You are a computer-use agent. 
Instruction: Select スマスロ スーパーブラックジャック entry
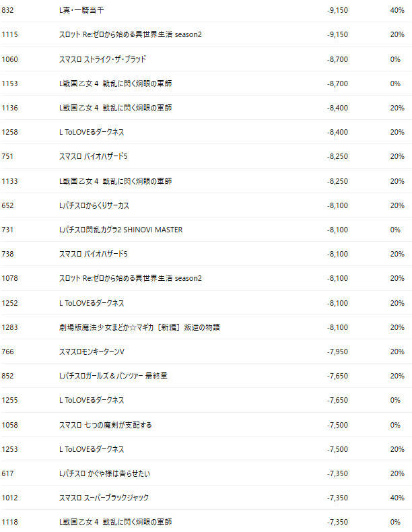pos(104,498)
